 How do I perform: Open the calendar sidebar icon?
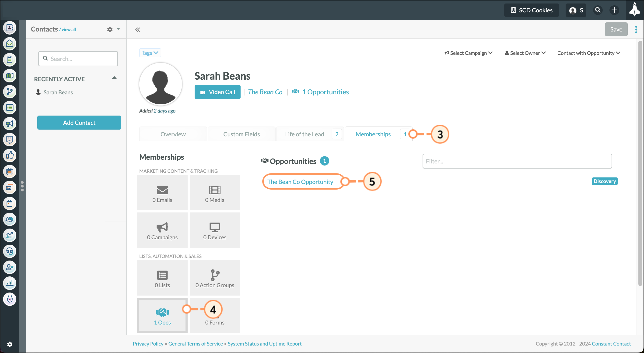pyautogui.click(x=10, y=204)
